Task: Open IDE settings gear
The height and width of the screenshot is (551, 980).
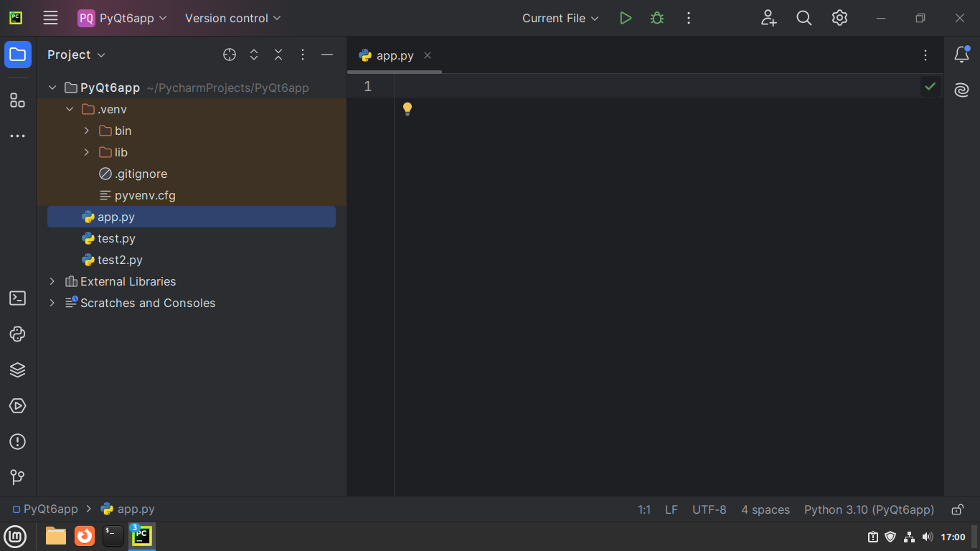Action: pyautogui.click(x=840, y=18)
